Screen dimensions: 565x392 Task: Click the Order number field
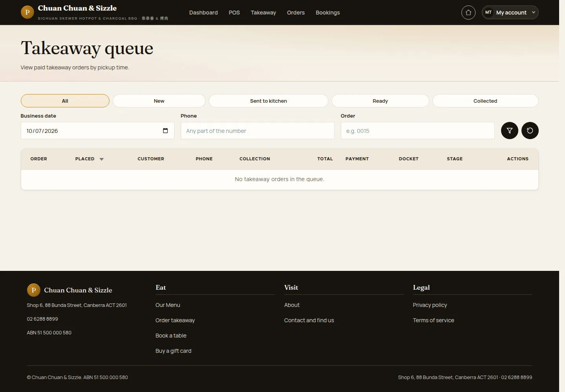coord(417,131)
